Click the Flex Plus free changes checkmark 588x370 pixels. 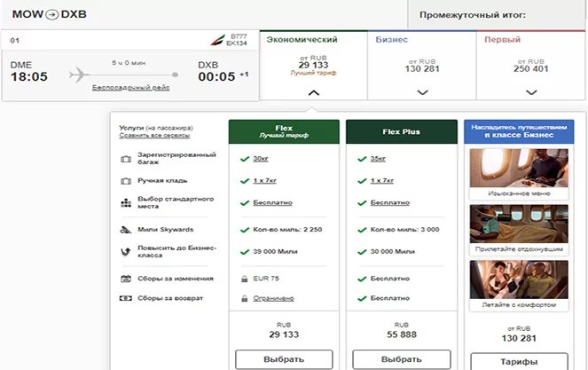[362, 279]
